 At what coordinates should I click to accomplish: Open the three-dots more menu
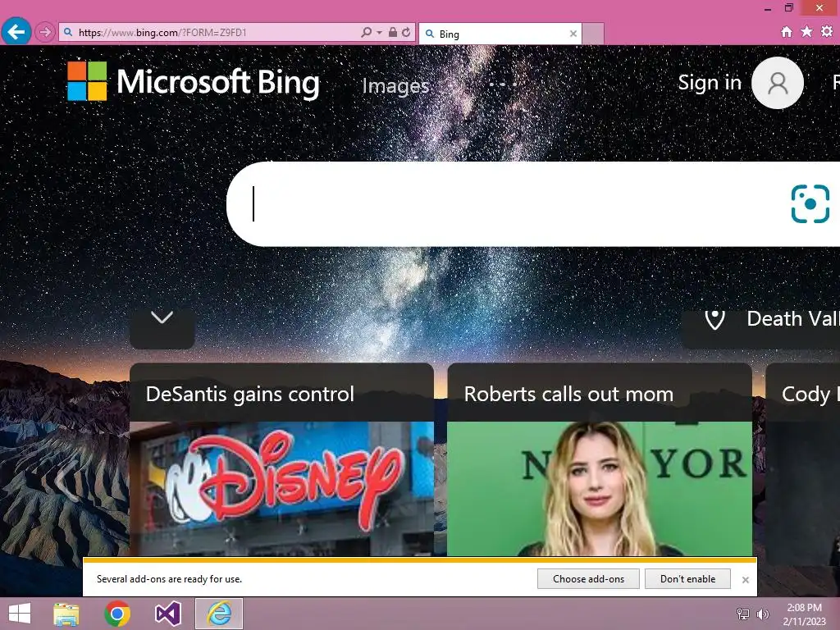(x=503, y=84)
